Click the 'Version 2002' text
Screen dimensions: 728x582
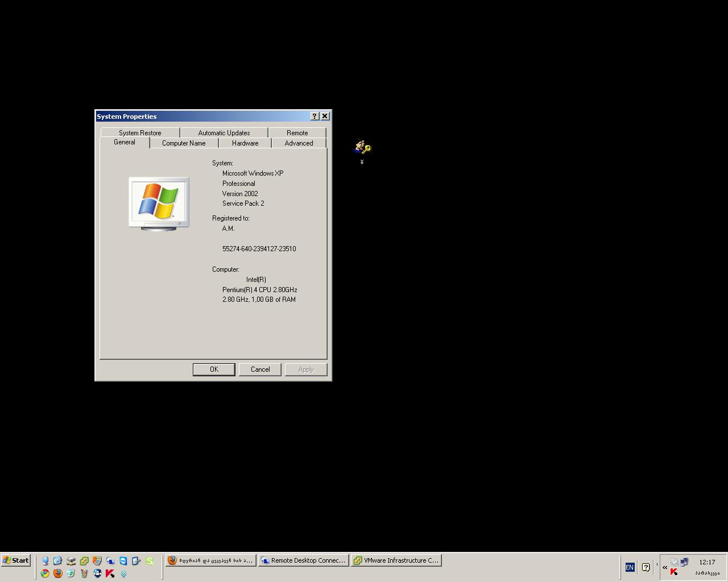coord(240,194)
